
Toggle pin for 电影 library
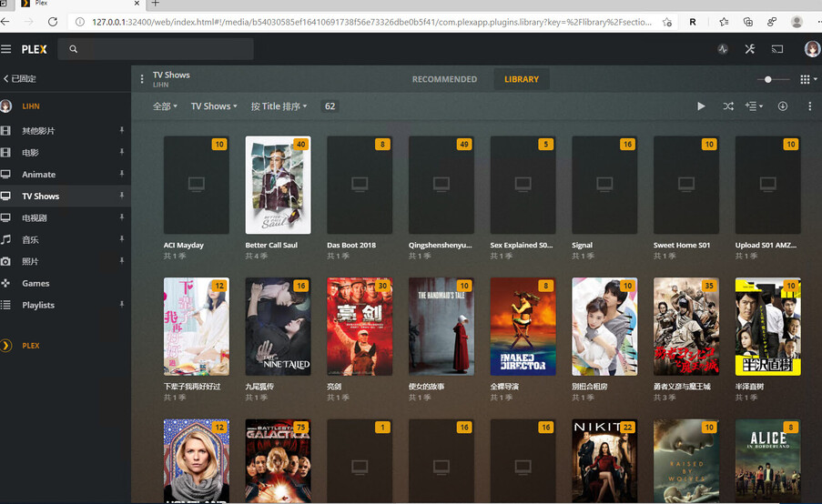pyautogui.click(x=122, y=152)
